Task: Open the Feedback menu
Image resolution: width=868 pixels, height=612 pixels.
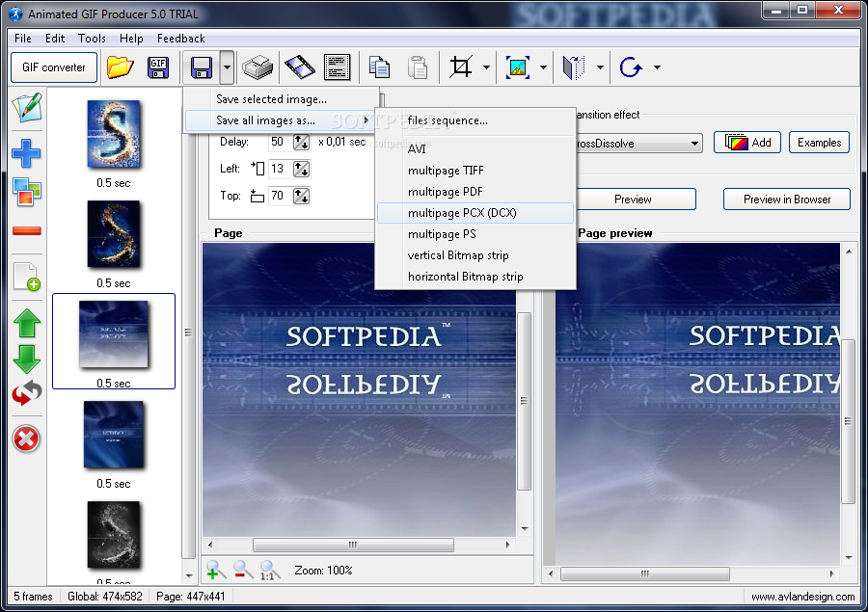Action: [181, 39]
